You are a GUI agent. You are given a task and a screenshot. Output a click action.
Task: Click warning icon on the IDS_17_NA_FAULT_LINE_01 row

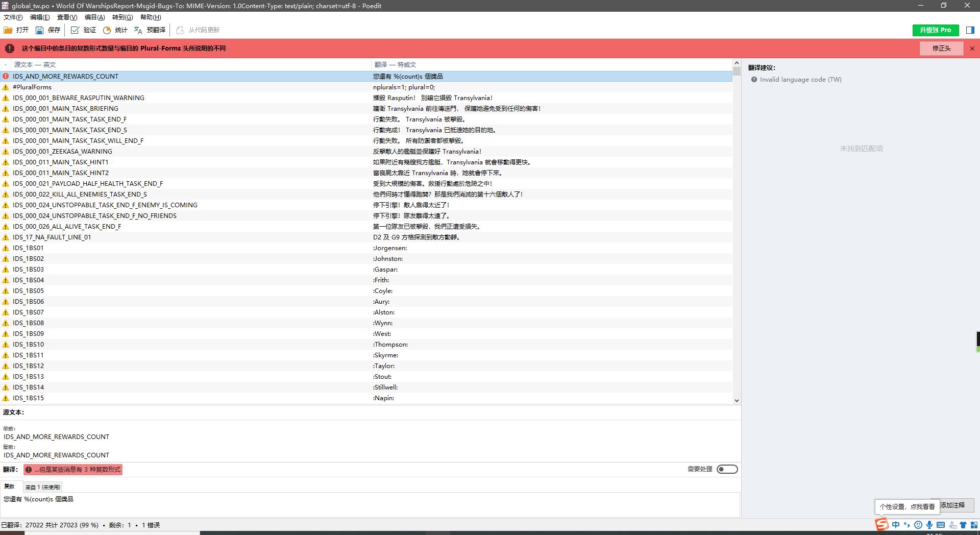point(6,237)
